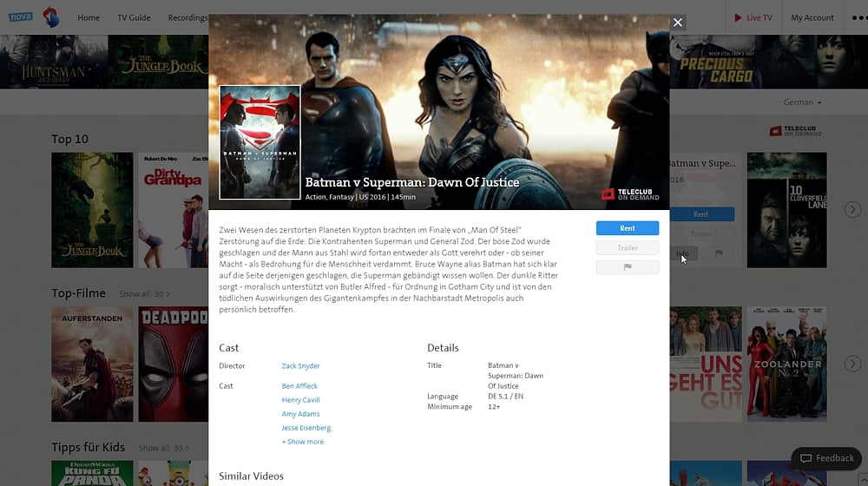Click the Teleclub on Demand logo in the dialog
This screenshot has width=868, height=486.
(x=630, y=194)
